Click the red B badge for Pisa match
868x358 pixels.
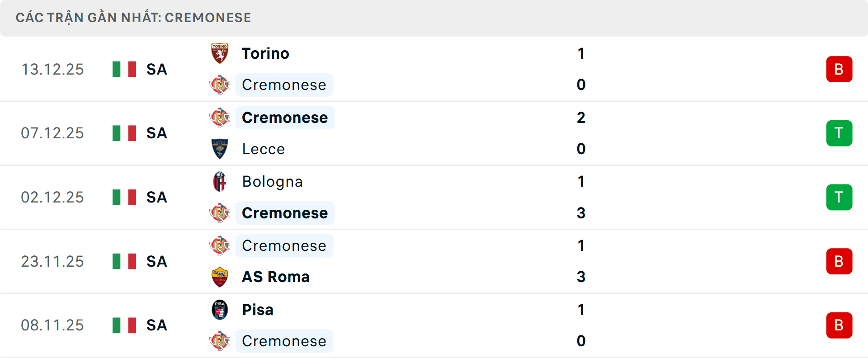(x=839, y=325)
